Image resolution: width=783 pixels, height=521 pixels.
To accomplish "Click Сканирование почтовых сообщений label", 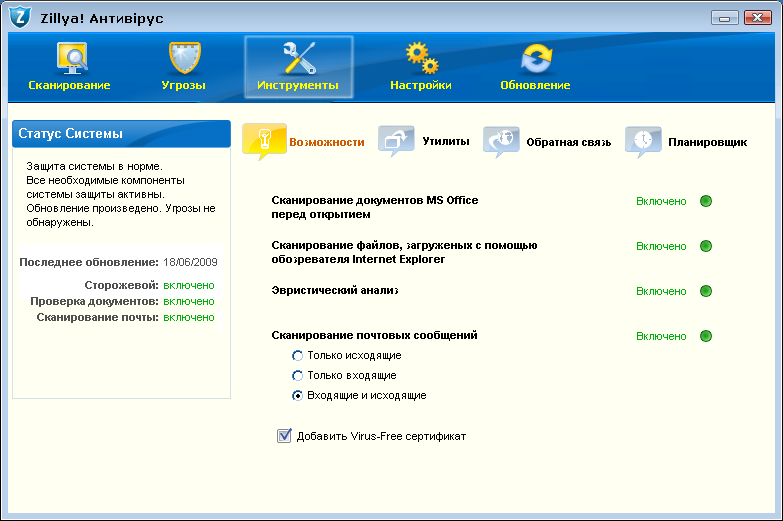I will (375, 335).
